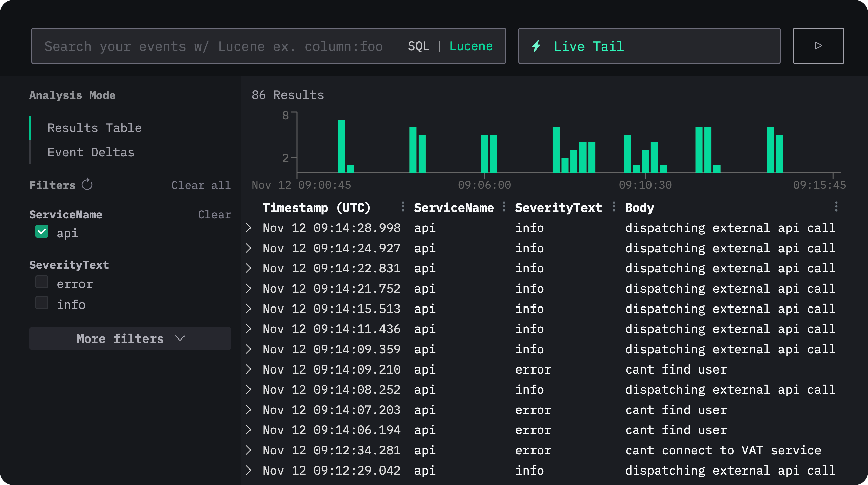Click Clear all filters link
The width and height of the screenshot is (868, 485).
tap(201, 185)
